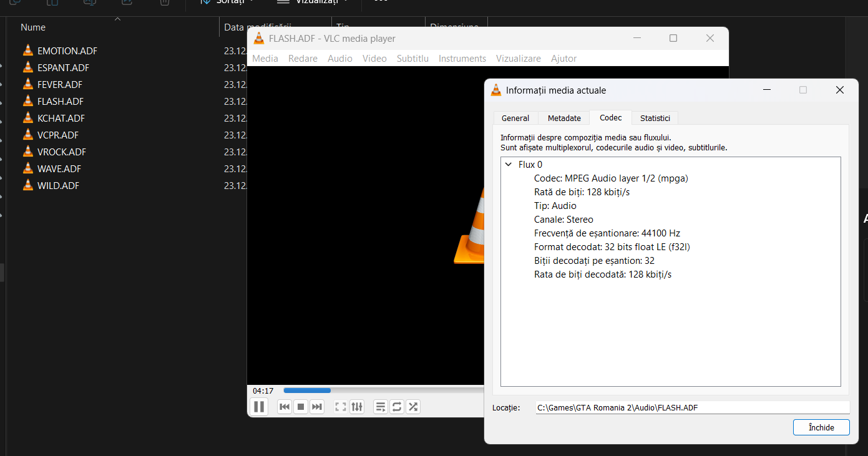Toggle VLC fullscreen mode button

(341, 407)
